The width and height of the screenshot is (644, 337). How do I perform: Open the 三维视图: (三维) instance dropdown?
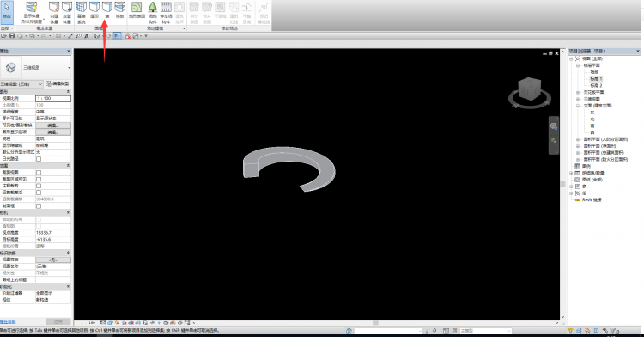click(x=21, y=84)
